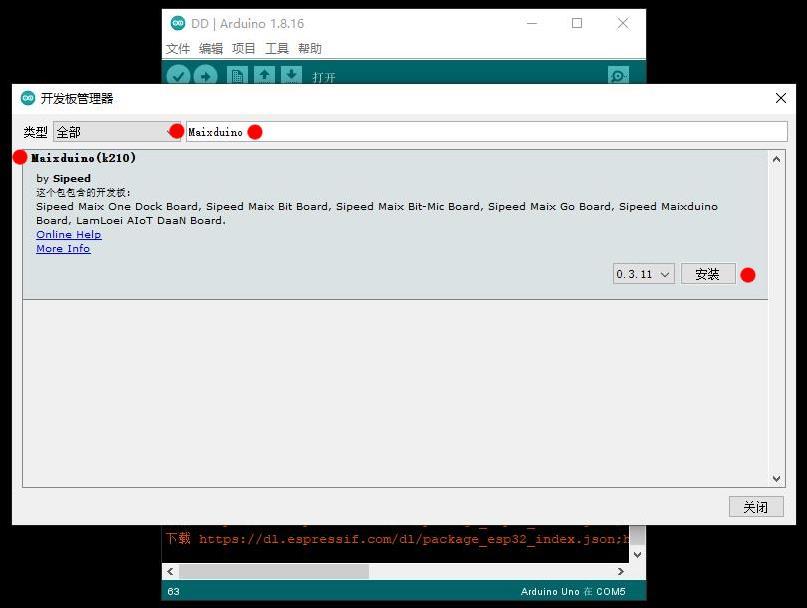Minimize the Arduino 1.8.16 window

click(532, 23)
